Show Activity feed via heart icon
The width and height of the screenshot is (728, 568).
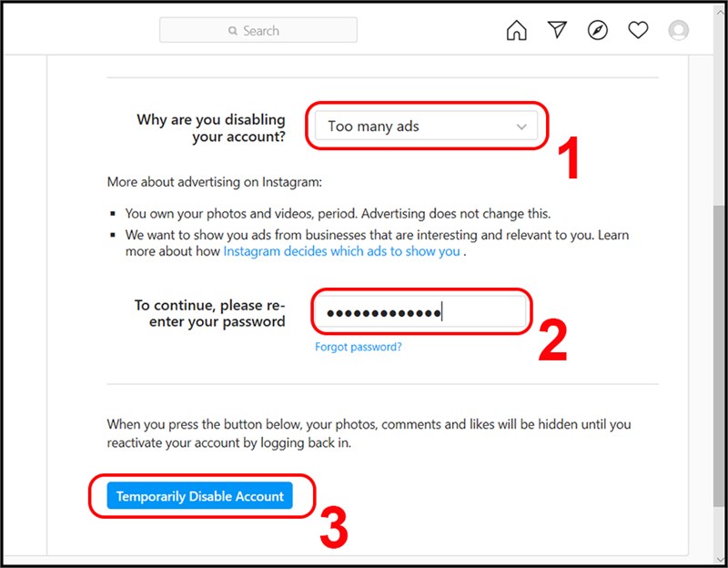tap(638, 31)
